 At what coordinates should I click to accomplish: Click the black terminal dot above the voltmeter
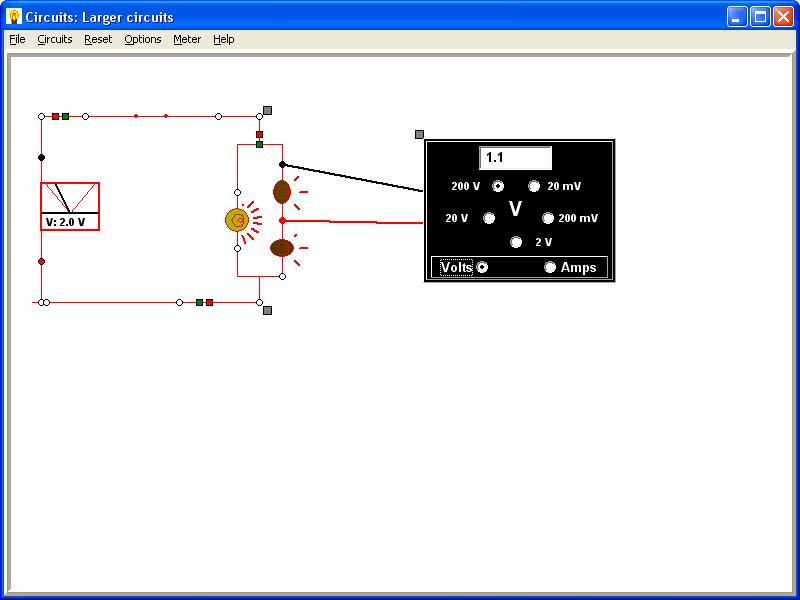point(41,157)
